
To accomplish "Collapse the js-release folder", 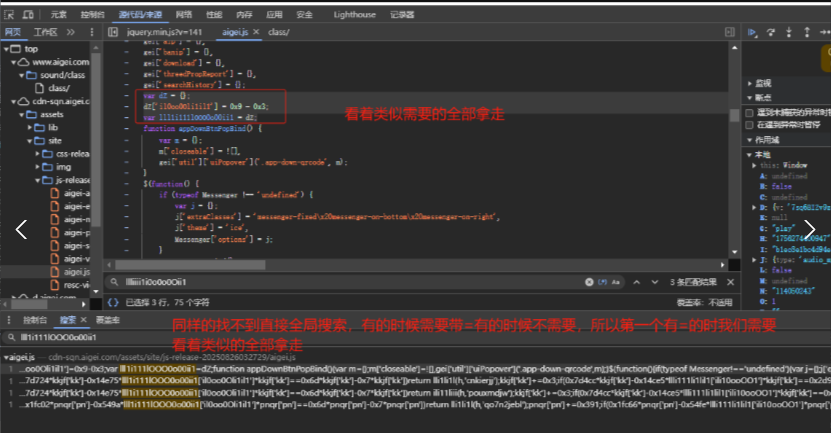I will tap(38, 180).
